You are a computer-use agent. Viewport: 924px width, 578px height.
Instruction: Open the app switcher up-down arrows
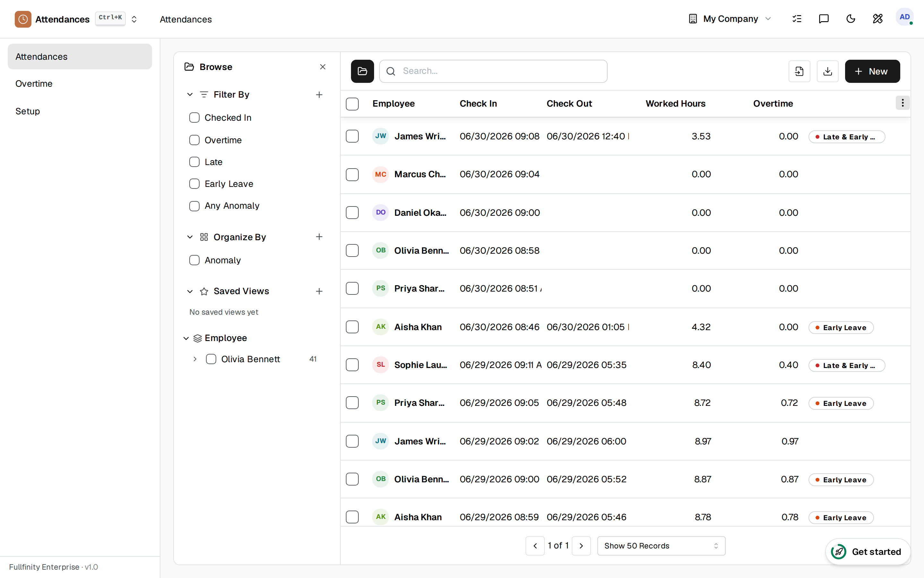134,19
